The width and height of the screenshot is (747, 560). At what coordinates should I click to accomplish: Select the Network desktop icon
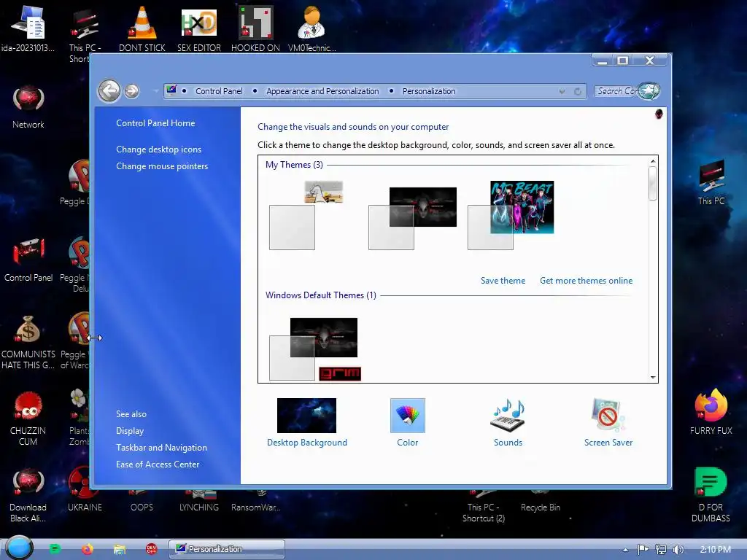click(28, 107)
